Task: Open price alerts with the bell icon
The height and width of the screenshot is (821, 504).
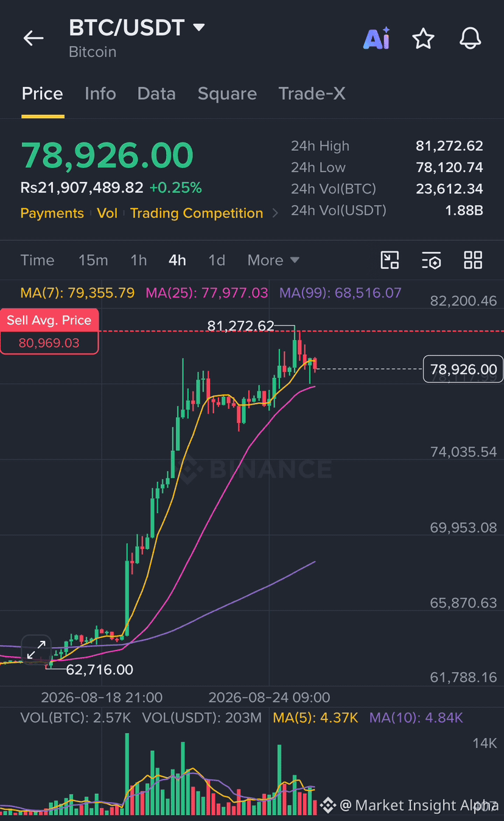Action: click(x=470, y=39)
